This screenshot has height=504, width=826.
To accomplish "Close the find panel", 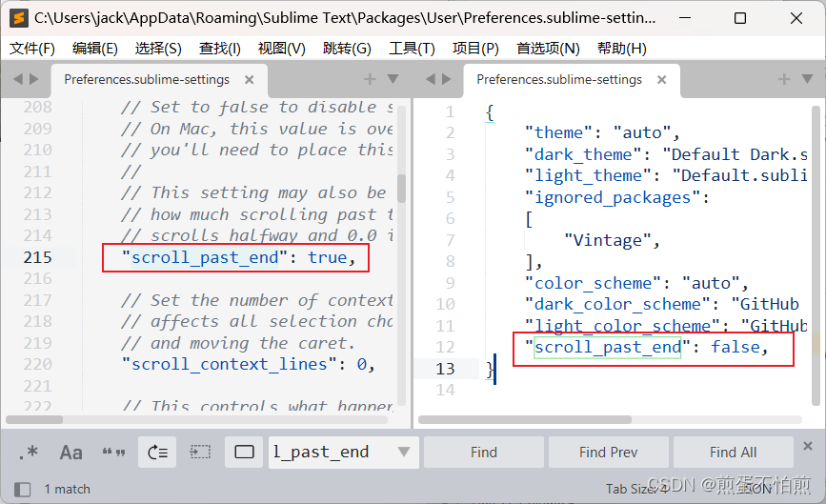I will (808, 446).
